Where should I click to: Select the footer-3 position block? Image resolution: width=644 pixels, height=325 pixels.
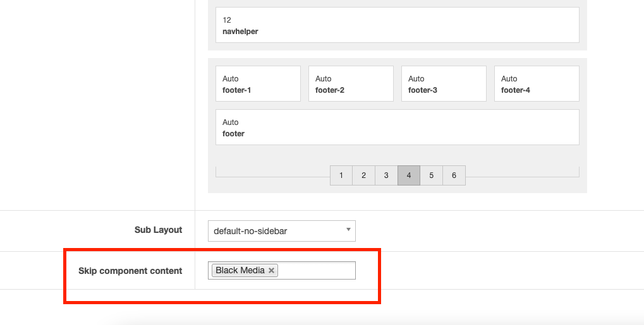[x=444, y=84]
